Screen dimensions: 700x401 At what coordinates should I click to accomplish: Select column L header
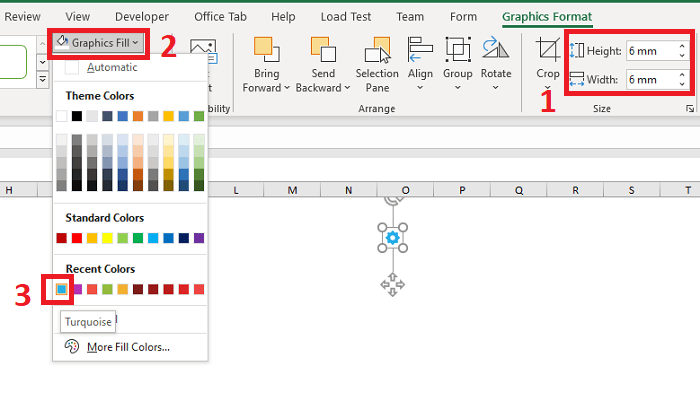236,190
